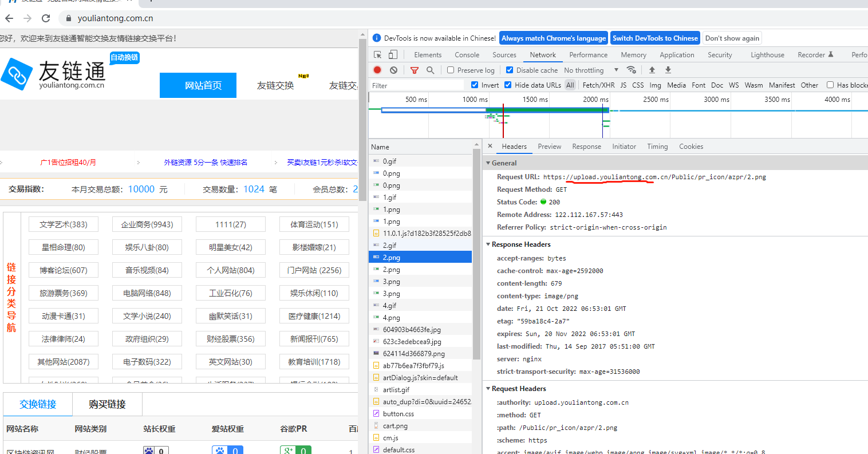
Task: Enable the Preserve log checkbox
Action: click(x=451, y=70)
